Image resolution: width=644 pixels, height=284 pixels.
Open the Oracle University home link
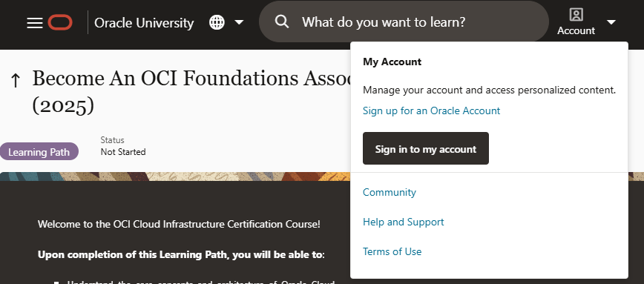[x=144, y=23]
